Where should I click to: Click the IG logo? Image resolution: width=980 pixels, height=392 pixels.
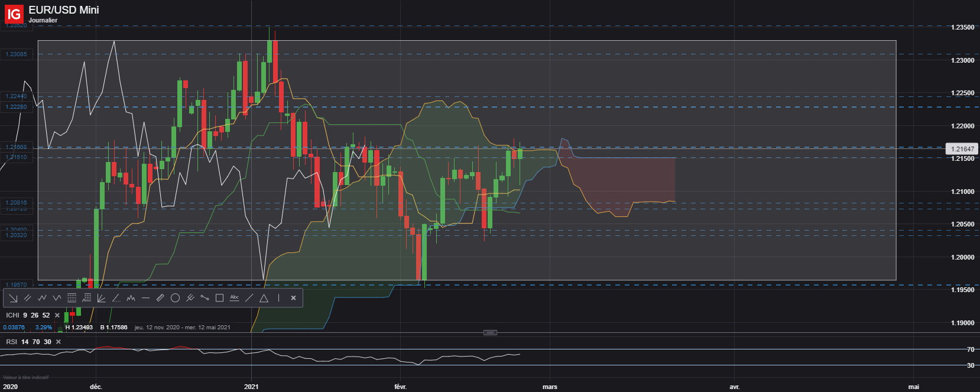14,13
